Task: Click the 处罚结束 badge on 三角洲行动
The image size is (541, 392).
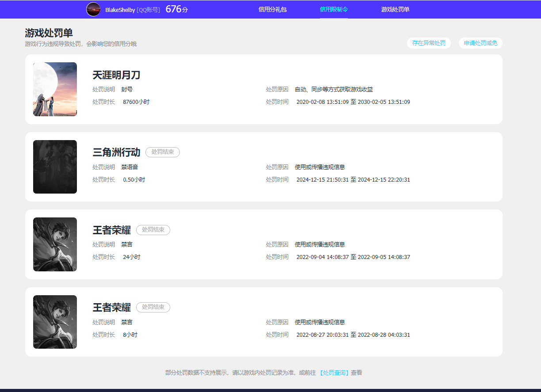Action: pos(163,152)
